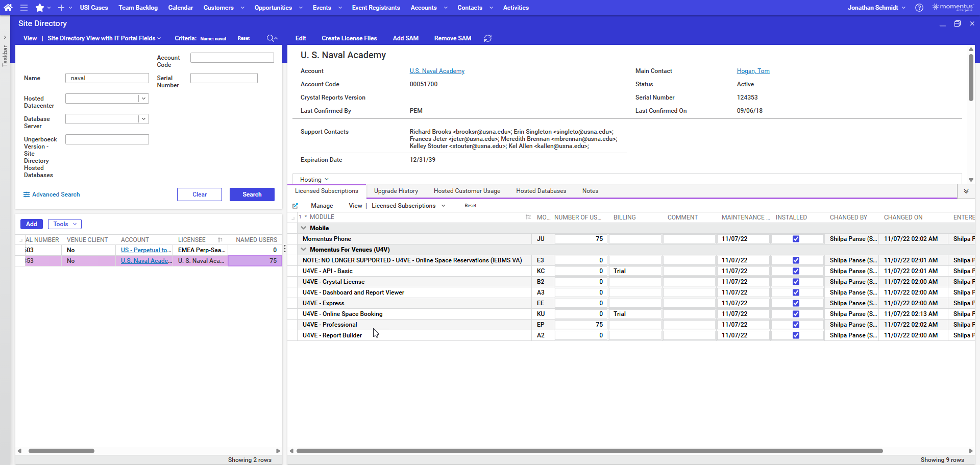The width and height of the screenshot is (980, 465).
Task: Toggle Installed checkbox for U4VE - Professional
Action: pos(796,325)
